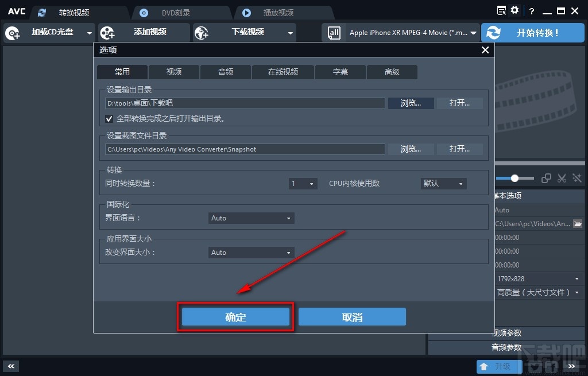Click the 'all' output format icon

point(334,33)
